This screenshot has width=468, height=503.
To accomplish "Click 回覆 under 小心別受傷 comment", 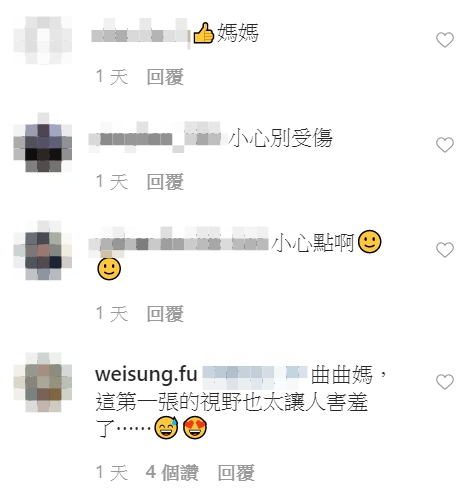I will [x=165, y=182].
